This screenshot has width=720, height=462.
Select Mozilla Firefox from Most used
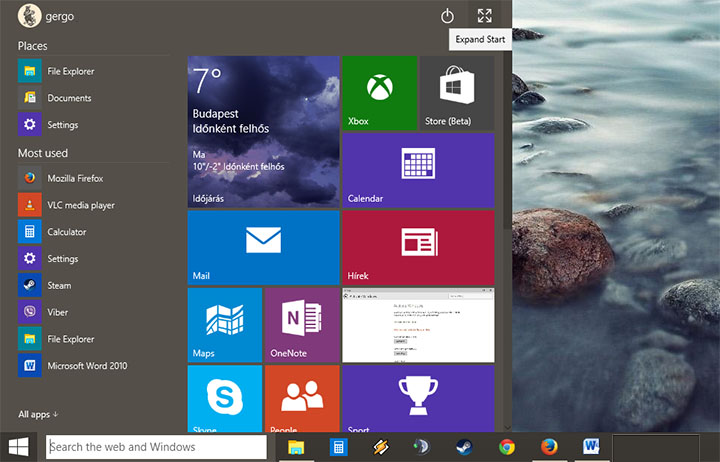[75, 178]
